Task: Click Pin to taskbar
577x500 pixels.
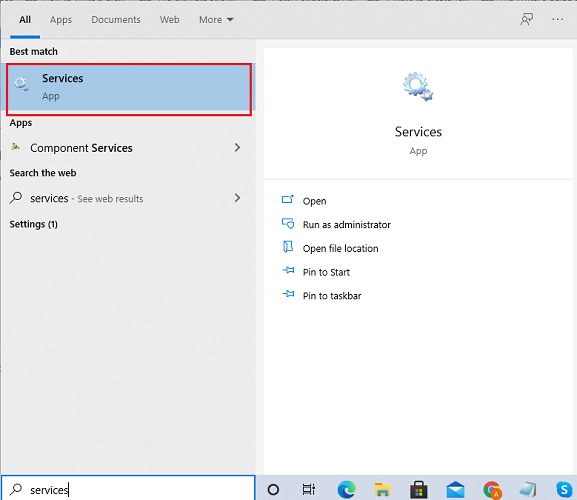Action: click(x=332, y=295)
